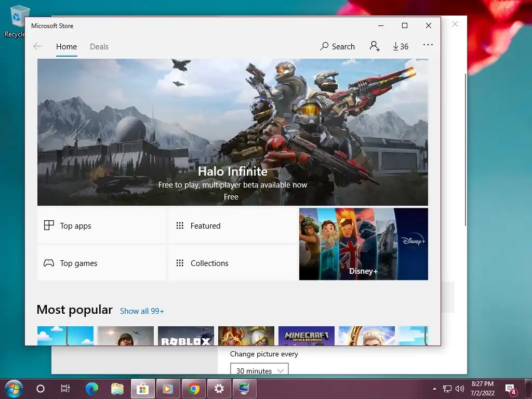Click the Settings window scrollbar
The width and height of the screenshot is (532, 399).
pos(465,149)
